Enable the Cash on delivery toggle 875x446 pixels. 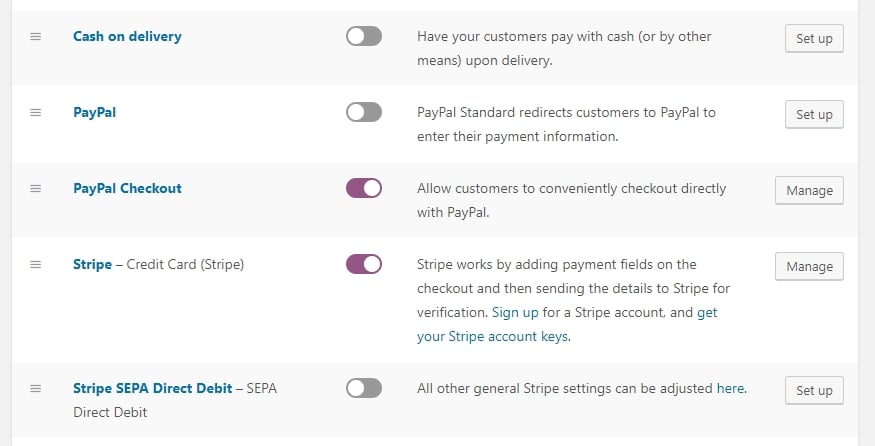[364, 37]
